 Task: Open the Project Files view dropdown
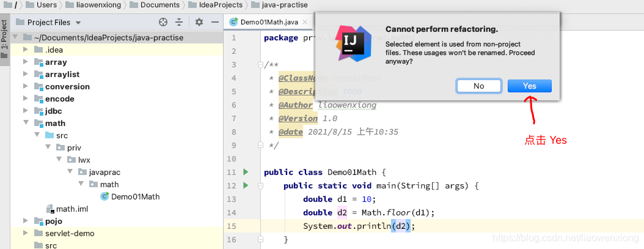pyautogui.click(x=78, y=23)
